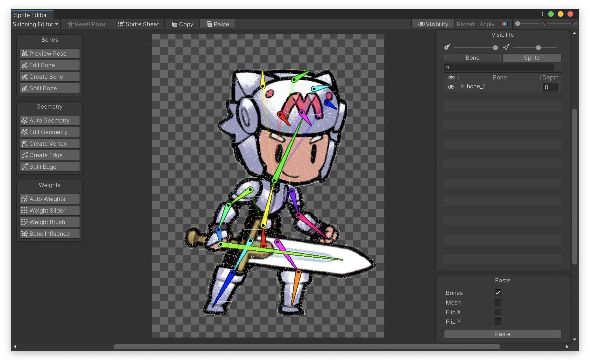Select the Bone tab in Visibility panel
590x364 pixels.
tap(472, 58)
